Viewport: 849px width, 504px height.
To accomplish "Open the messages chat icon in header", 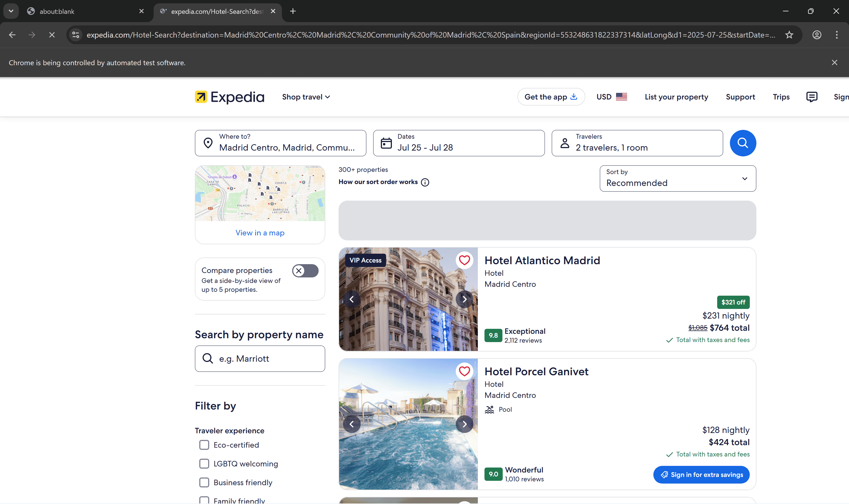I will pyautogui.click(x=811, y=97).
